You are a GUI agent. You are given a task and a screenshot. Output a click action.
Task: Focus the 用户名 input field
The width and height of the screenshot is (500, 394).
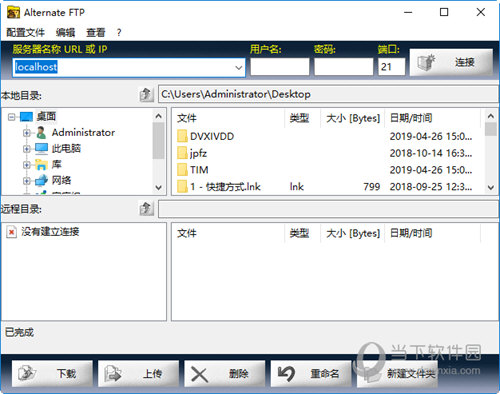click(x=280, y=67)
